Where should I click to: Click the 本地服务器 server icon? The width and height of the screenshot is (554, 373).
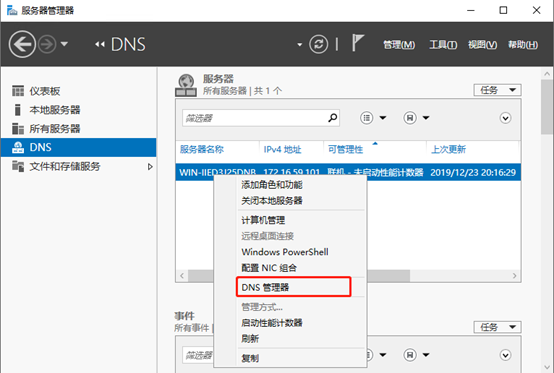click(x=18, y=110)
